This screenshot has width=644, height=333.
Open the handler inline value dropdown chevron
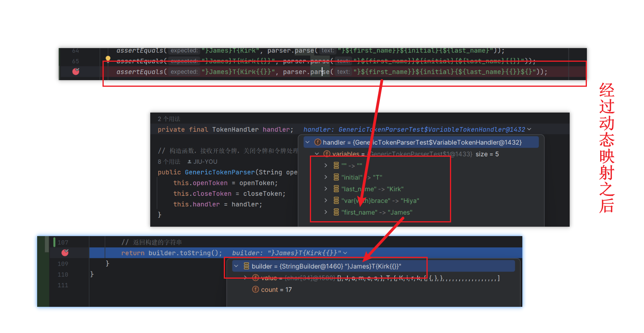click(529, 129)
